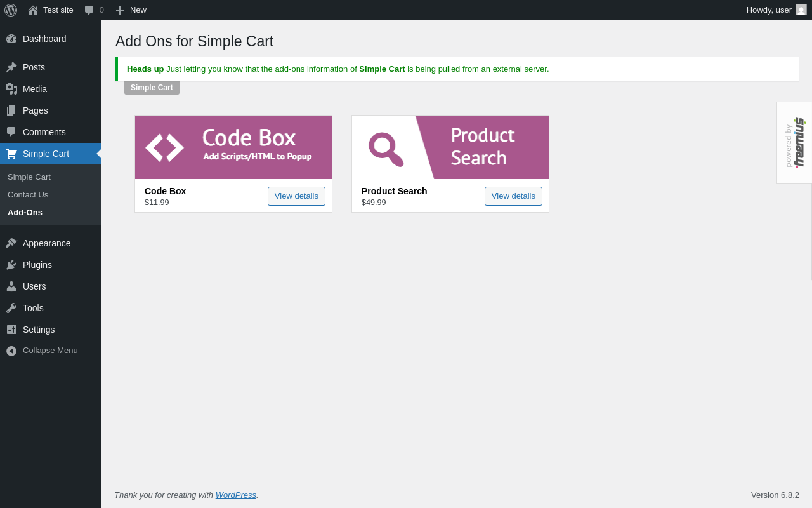812x508 pixels.
Task: Click the Dashboard gauge icon
Action: (x=11, y=39)
